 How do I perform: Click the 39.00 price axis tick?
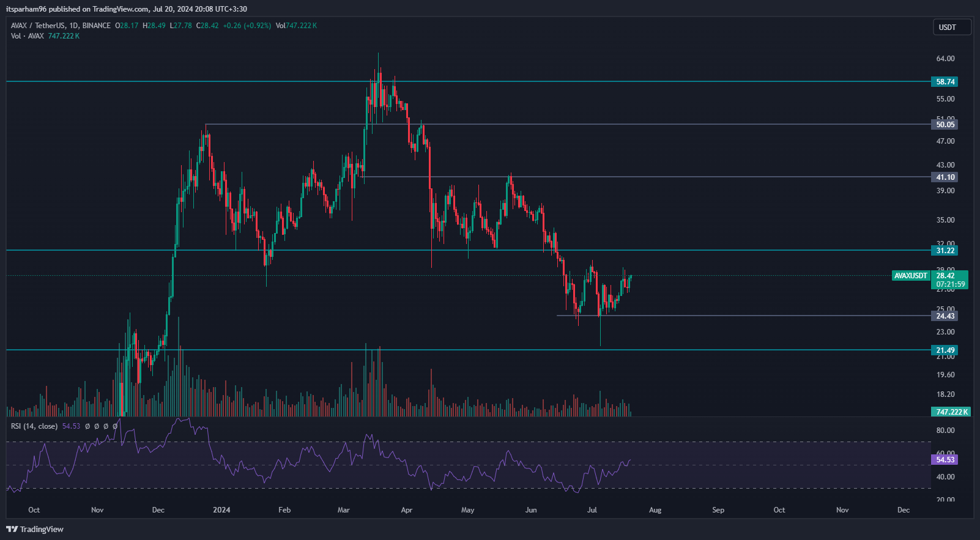(945, 191)
